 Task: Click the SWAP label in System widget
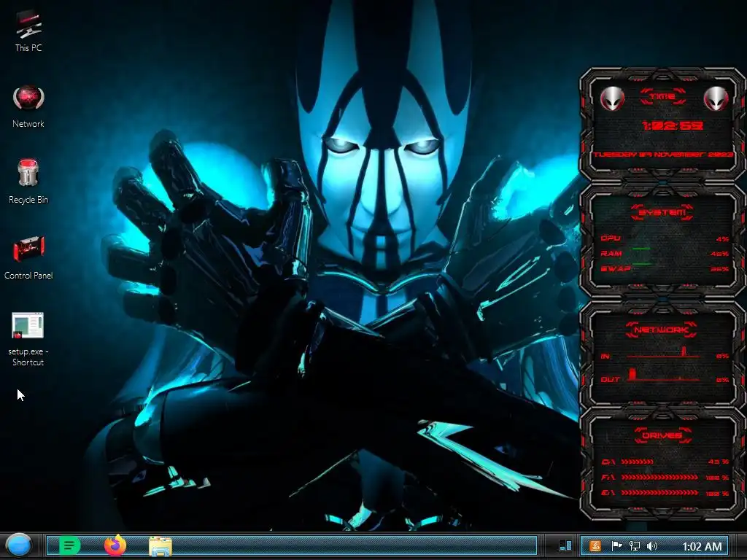pos(616,268)
